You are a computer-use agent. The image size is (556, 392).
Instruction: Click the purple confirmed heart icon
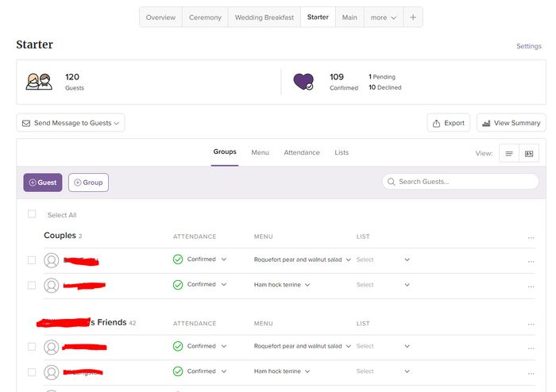coord(303,82)
